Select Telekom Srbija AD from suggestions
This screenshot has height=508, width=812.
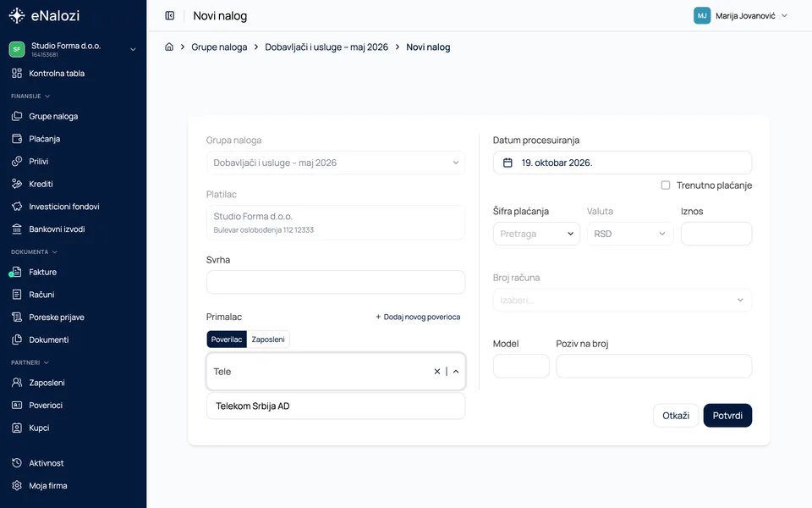click(x=336, y=406)
